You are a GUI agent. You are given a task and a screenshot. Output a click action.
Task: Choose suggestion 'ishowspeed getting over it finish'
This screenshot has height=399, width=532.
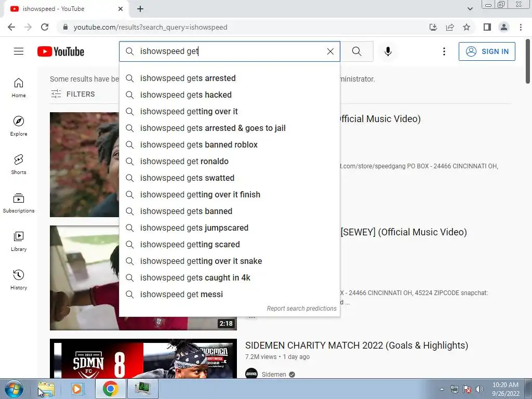(229, 195)
